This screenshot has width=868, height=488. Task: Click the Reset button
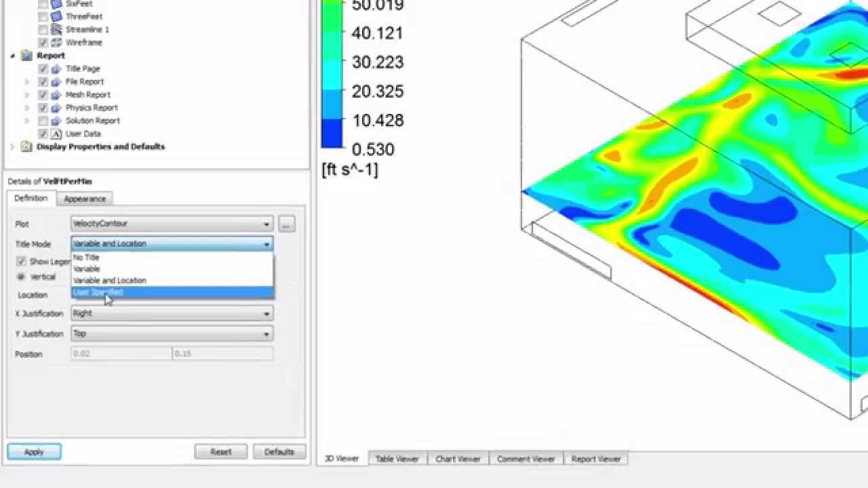coord(221,452)
